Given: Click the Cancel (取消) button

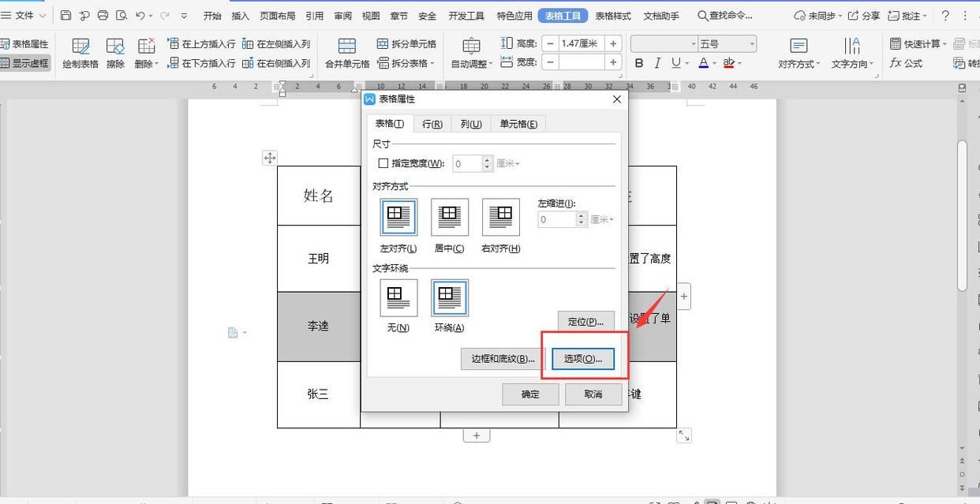Looking at the screenshot, I should 593,394.
